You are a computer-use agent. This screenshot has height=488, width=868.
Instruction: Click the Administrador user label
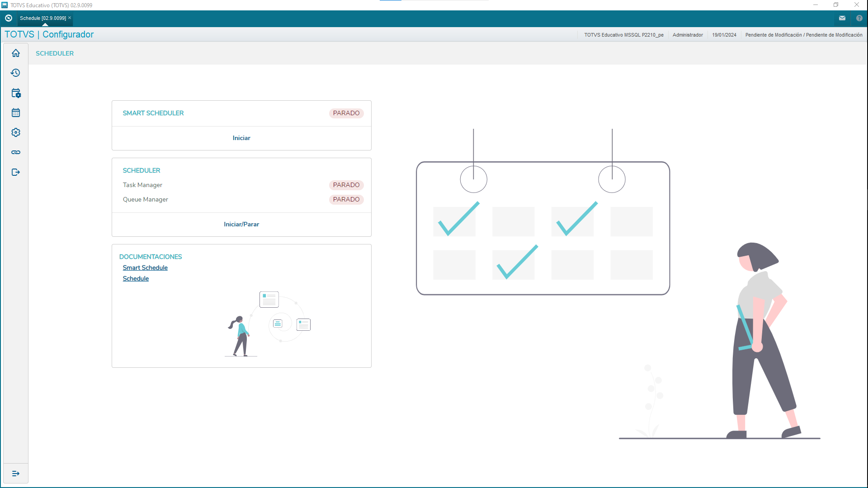[x=688, y=35]
